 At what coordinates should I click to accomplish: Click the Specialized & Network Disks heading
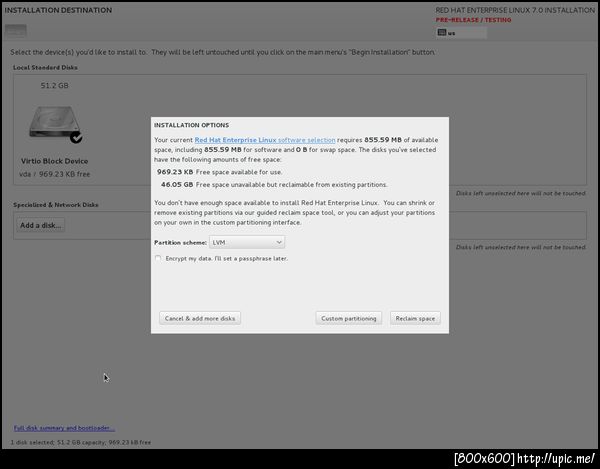(x=56, y=205)
